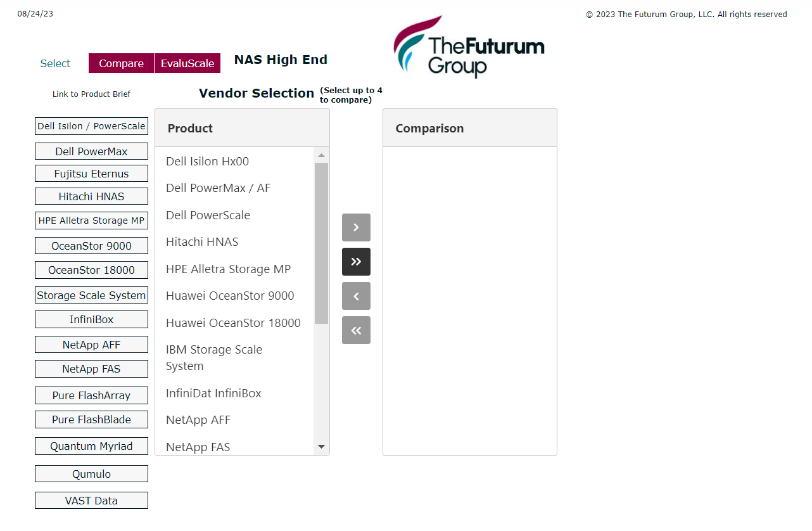Click the Product panel header

click(x=242, y=128)
